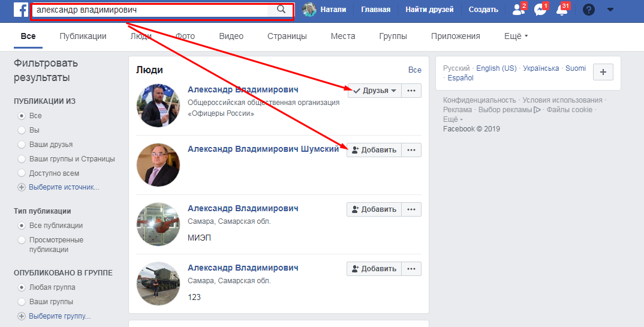Click the Натали profile name

tap(333, 10)
